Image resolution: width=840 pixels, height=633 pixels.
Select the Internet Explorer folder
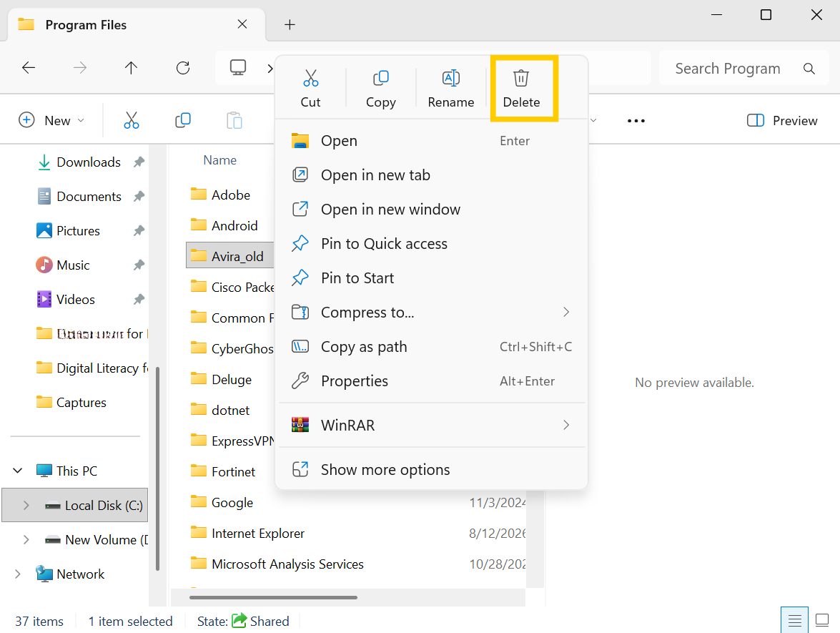[247, 534]
